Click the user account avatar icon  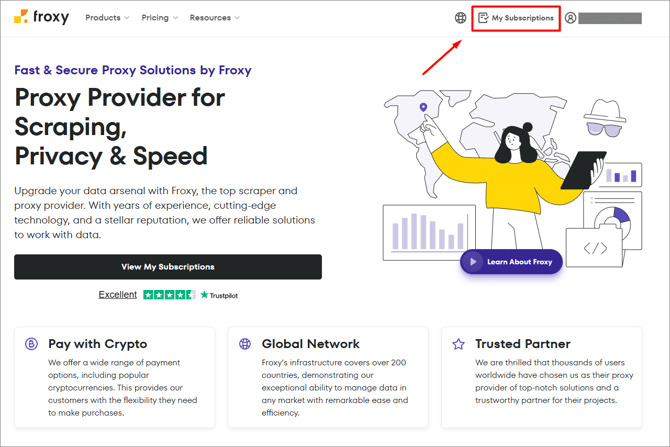coord(570,18)
